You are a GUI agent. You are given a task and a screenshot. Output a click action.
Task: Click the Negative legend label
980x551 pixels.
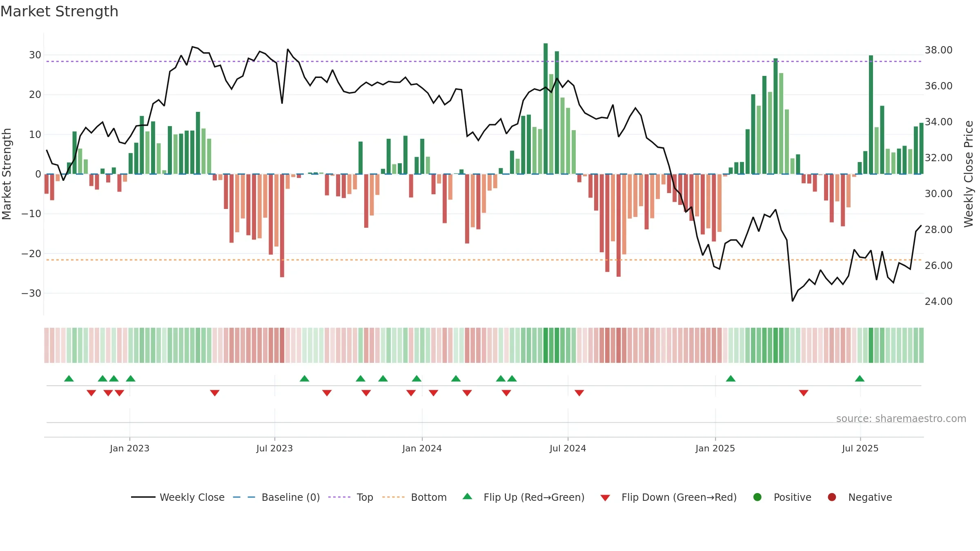(870, 497)
